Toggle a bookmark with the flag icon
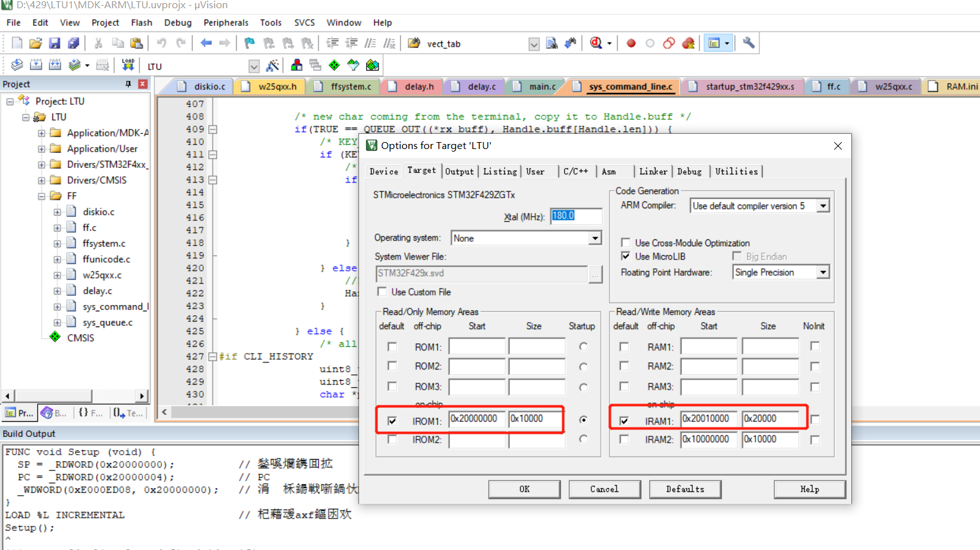Screen dimensions: 980x550 pos(250,43)
